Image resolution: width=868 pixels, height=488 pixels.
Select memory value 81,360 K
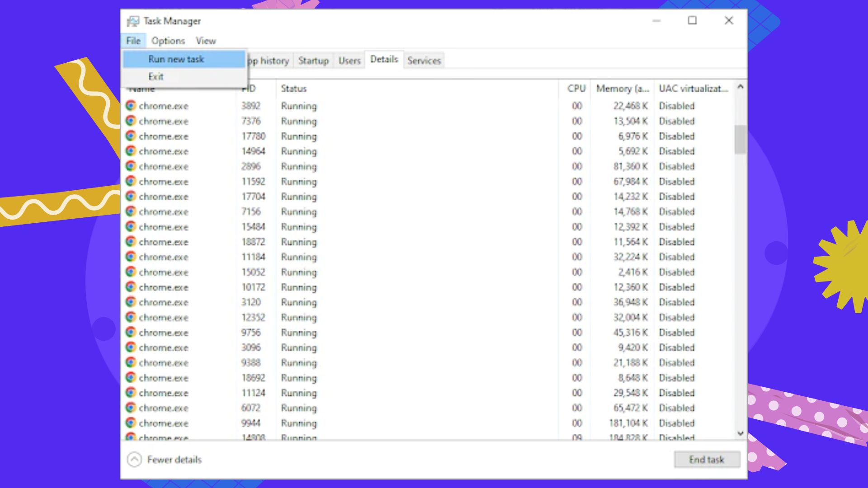630,166
